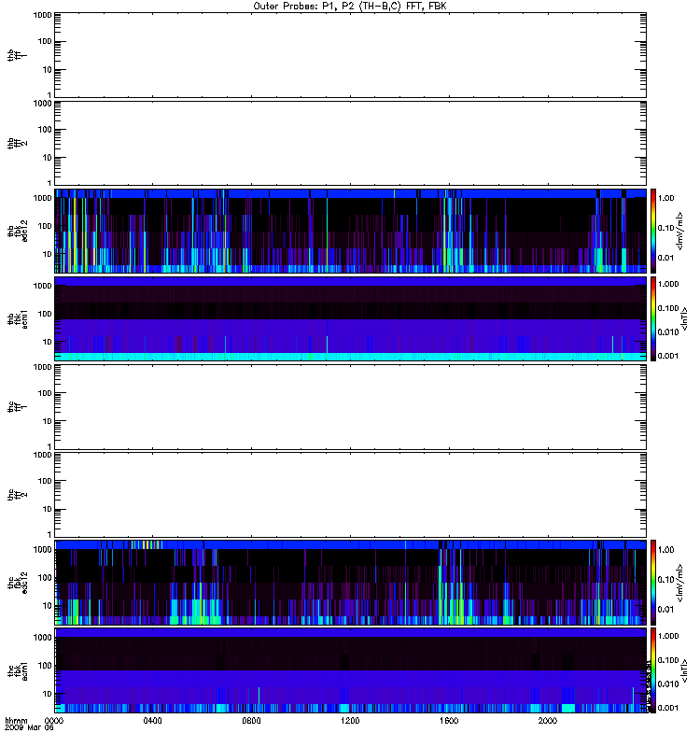Click the '1200' time axis label
The width and height of the screenshot is (700, 747).
(x=350, y=721)
